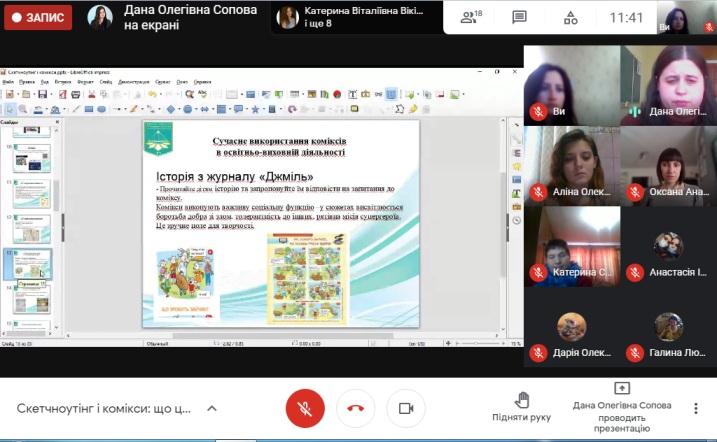Leave the call with hang-up button

(x=355, y=408)
